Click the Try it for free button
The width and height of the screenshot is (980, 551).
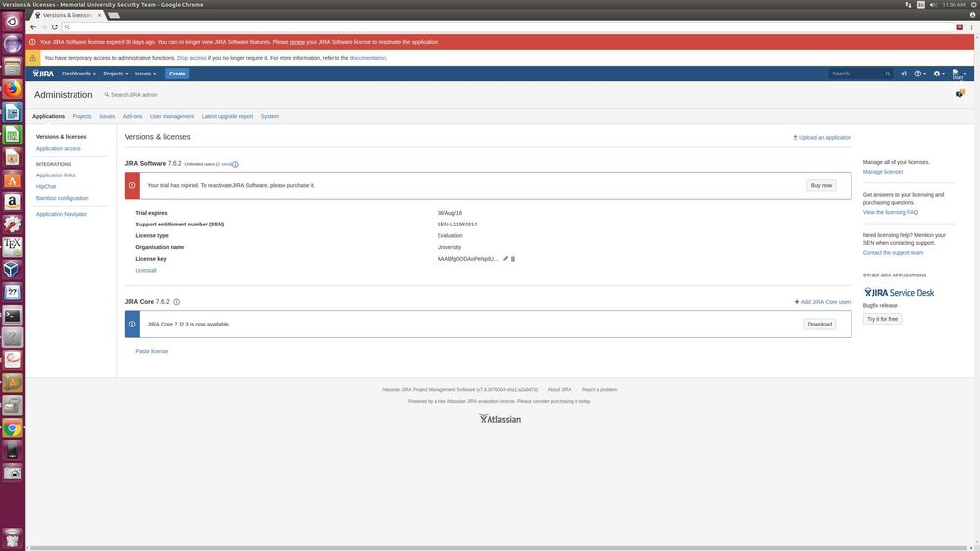pyautogui.click(x=882, y=319)
